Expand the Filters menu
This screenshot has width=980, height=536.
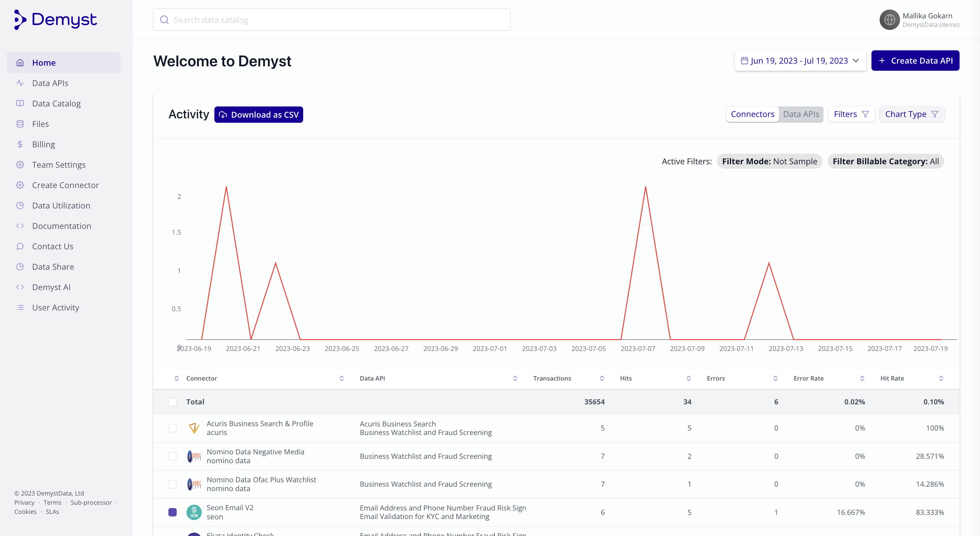pos(851,114)
